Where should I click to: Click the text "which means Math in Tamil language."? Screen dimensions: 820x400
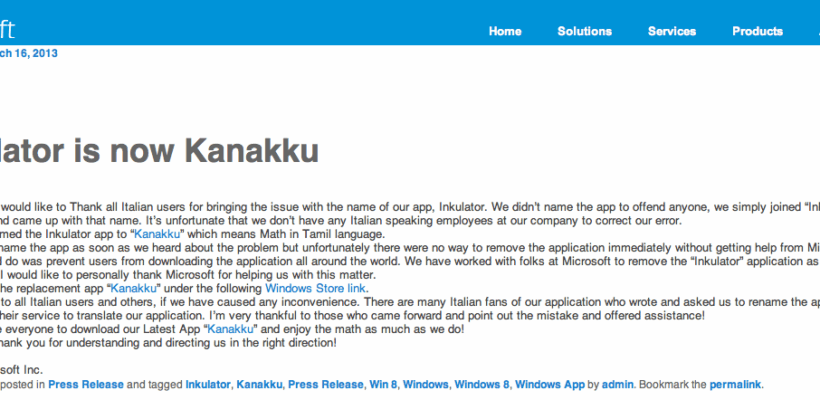pyautogui.click(x=286, y=234)
